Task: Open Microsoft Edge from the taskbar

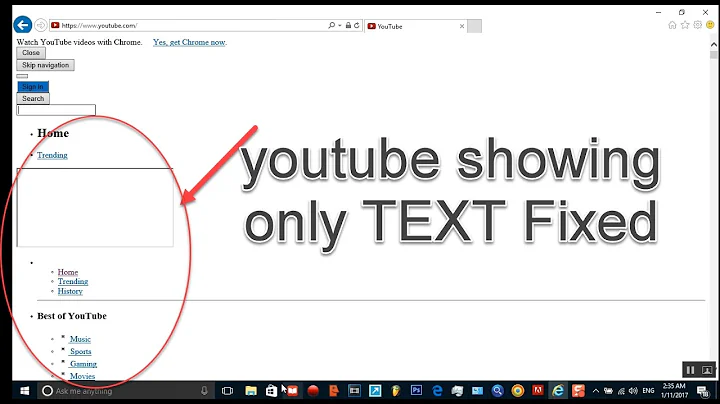Action: (x=437, y=391)
